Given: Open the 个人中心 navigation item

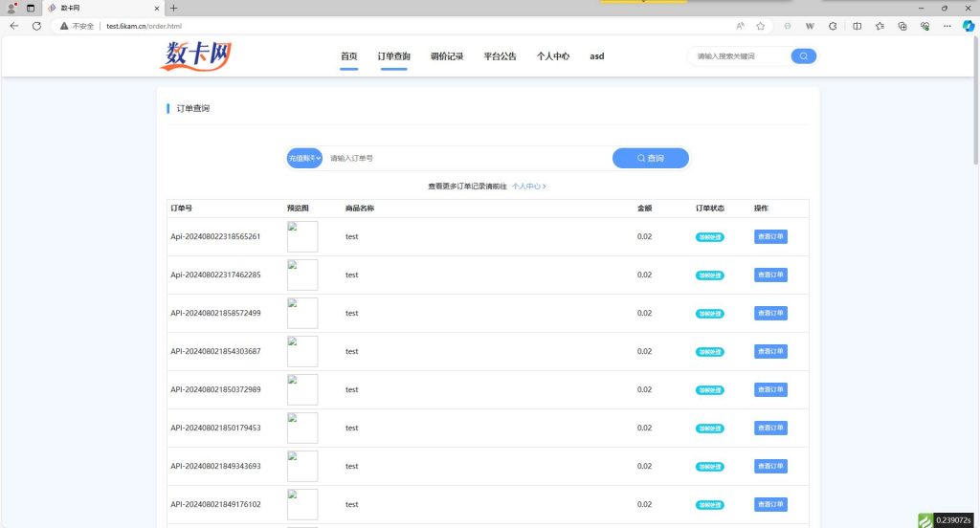Looking at the screenshot, I should click(x=553, y=56).
